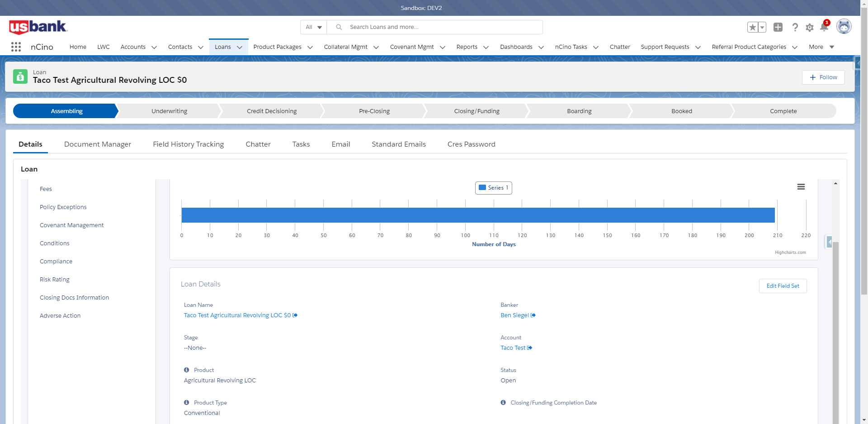Click the Follow button
The height and width of the screenshot is (424, 868).
[823, 77]
